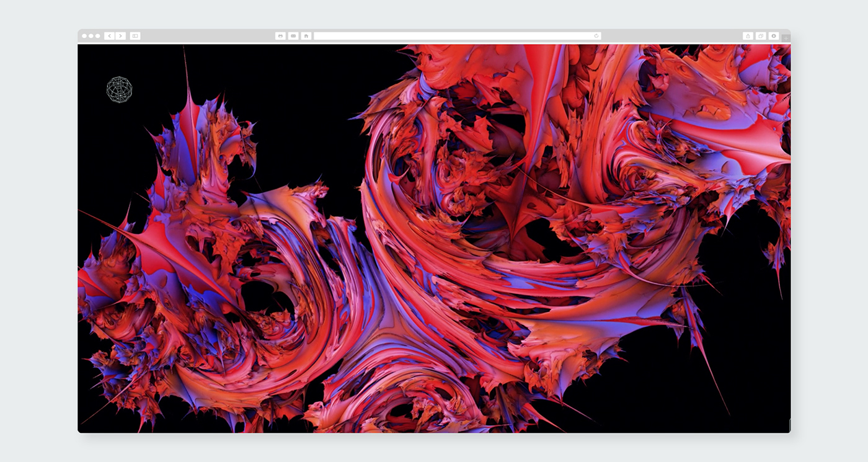Reload the page from the address bar
The image size is (868, 462).
(x=596, y=36)
